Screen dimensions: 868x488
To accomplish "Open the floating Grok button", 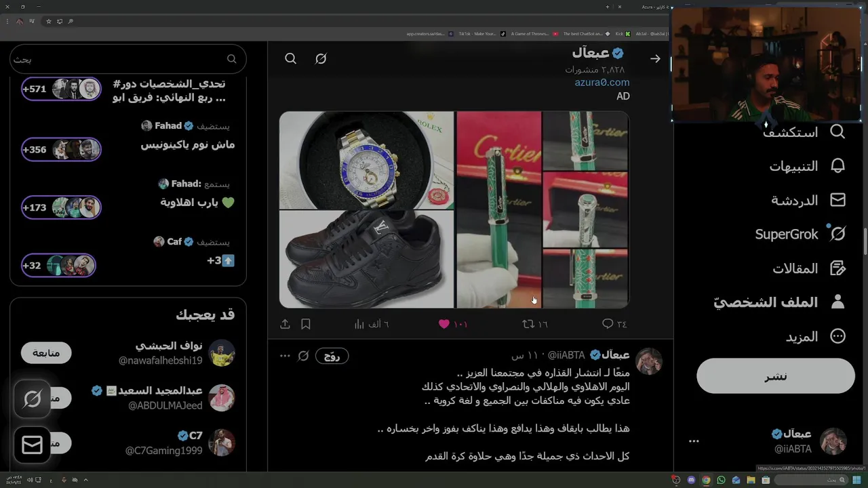I will click(32, 399).
